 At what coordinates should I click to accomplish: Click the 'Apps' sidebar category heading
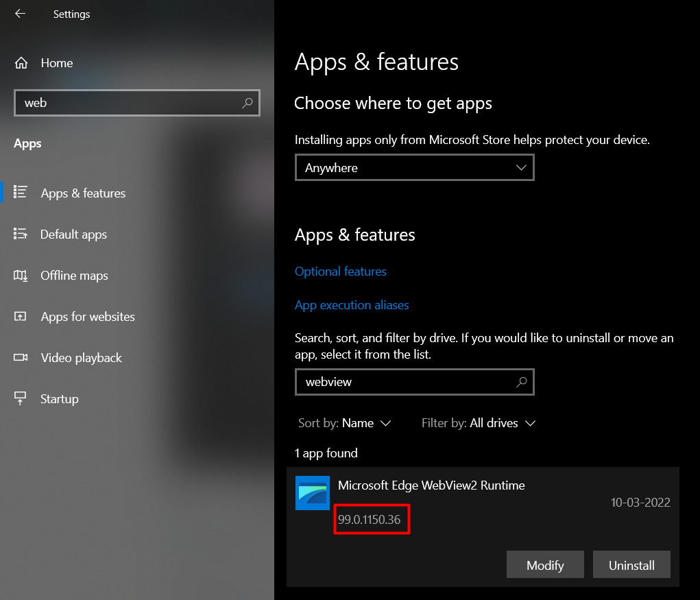point(27,143)
